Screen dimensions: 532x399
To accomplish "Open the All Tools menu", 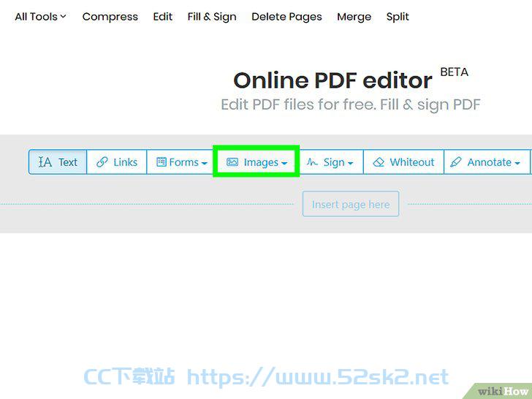I will coord(40,17).
